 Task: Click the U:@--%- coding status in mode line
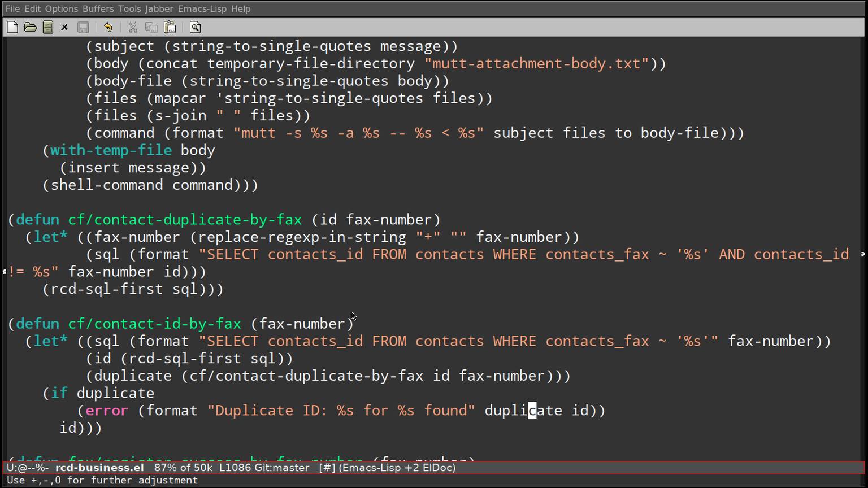coord(28,468)
